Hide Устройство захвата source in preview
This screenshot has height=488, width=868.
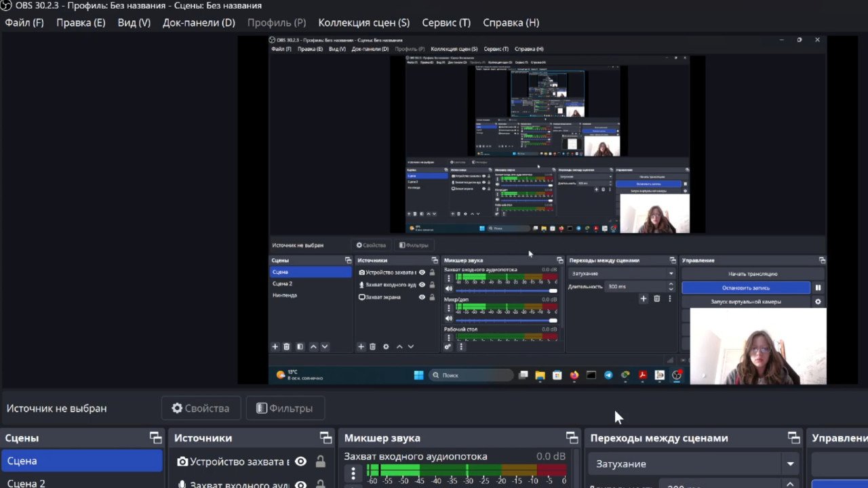click(422, 272)
